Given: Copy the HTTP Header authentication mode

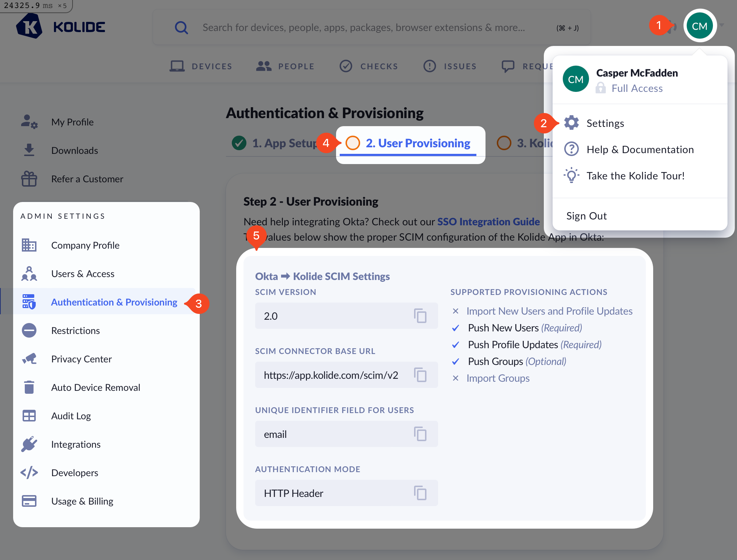Looking at the screenshot, I should (x=420, y=493).
